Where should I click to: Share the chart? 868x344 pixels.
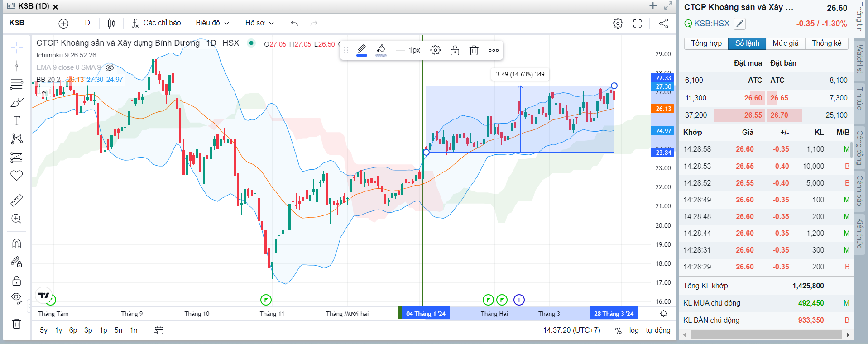pos(663,23)
